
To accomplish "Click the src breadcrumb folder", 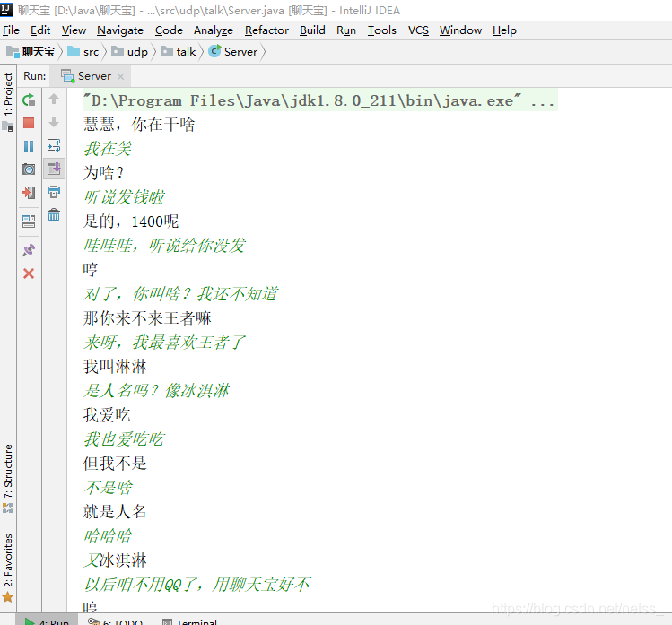I will [83, 52].
